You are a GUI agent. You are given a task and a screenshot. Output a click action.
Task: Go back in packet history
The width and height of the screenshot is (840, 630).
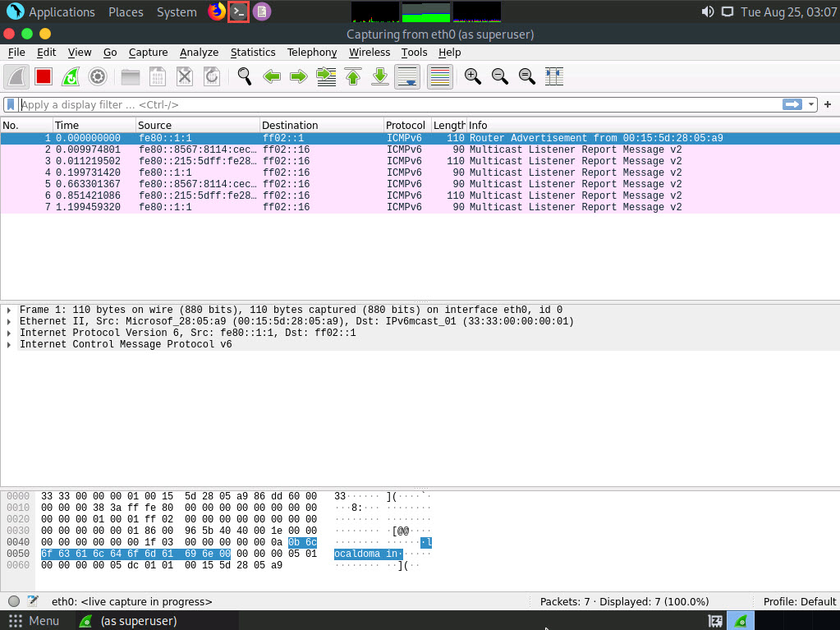pos(272,76)
